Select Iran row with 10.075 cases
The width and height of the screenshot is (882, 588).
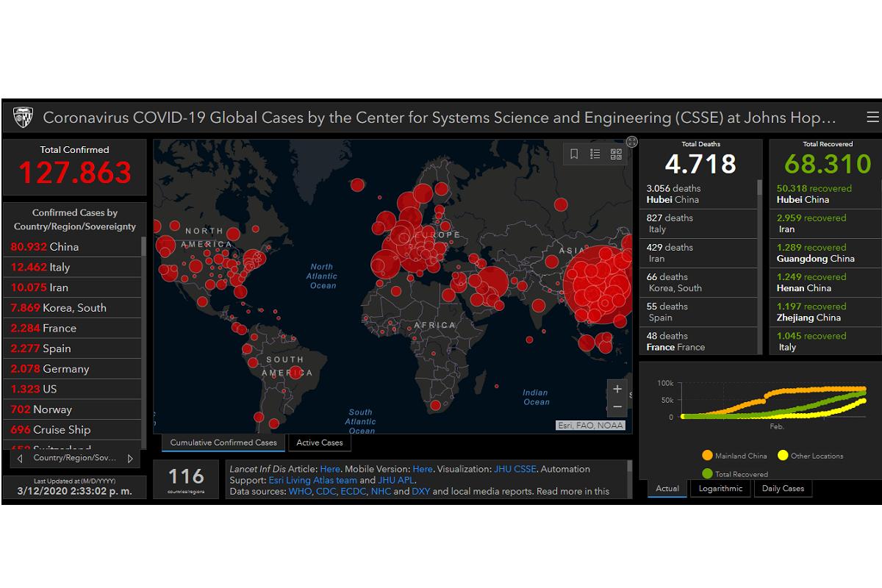[72, 287]
